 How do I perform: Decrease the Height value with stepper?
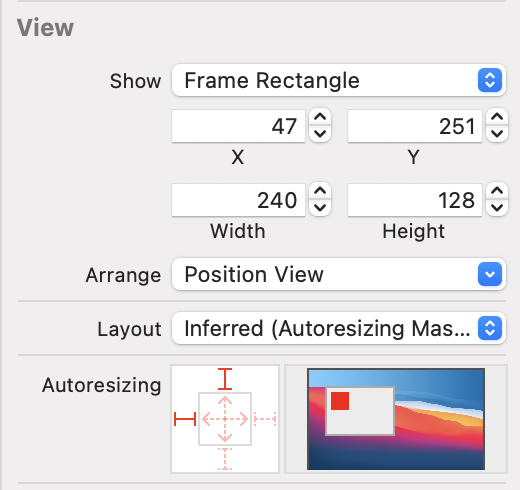point(497,208)
